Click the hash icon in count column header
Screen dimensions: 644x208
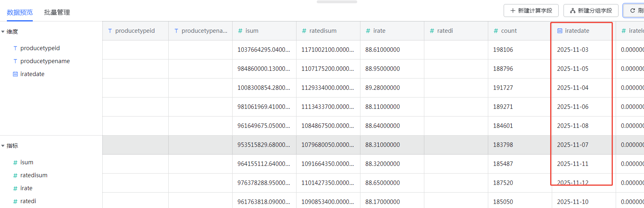pos(496,31)
